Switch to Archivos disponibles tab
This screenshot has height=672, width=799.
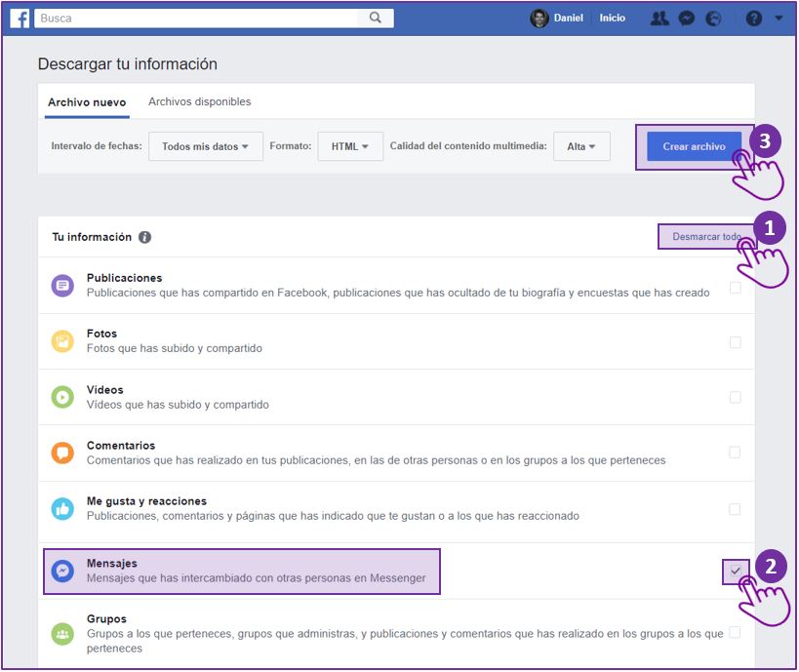[200, 101]
